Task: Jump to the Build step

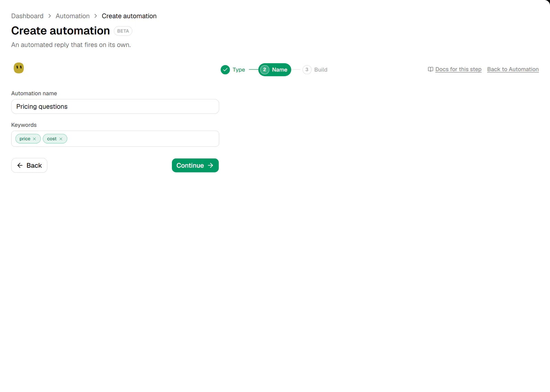Action: pos(315,70)
